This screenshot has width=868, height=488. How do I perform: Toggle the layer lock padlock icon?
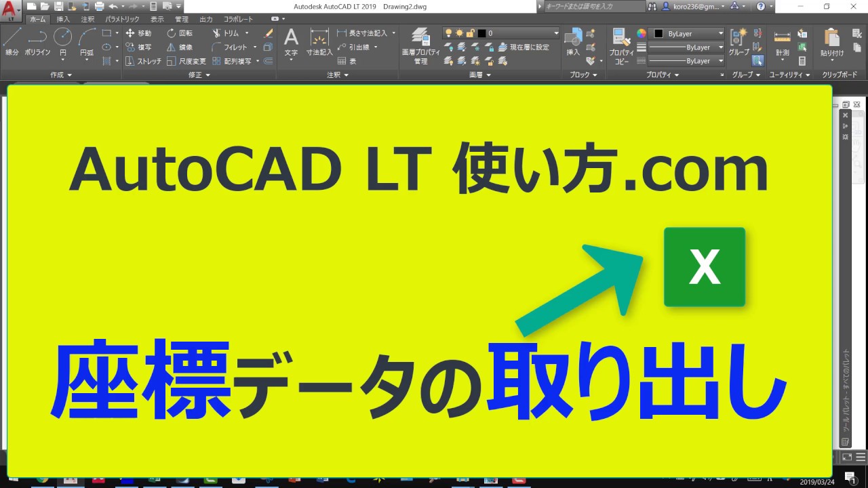(x=470, y=33)
